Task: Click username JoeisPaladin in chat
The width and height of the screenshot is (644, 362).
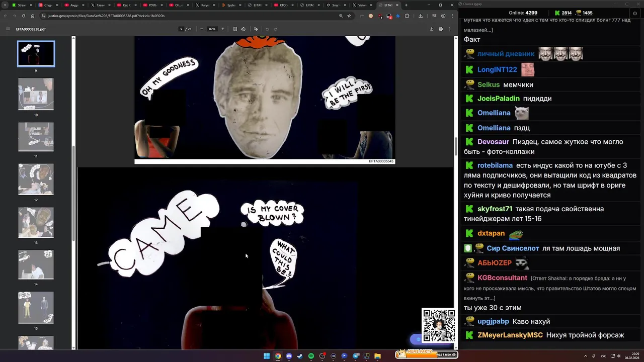Action: (x=499, y=99)
